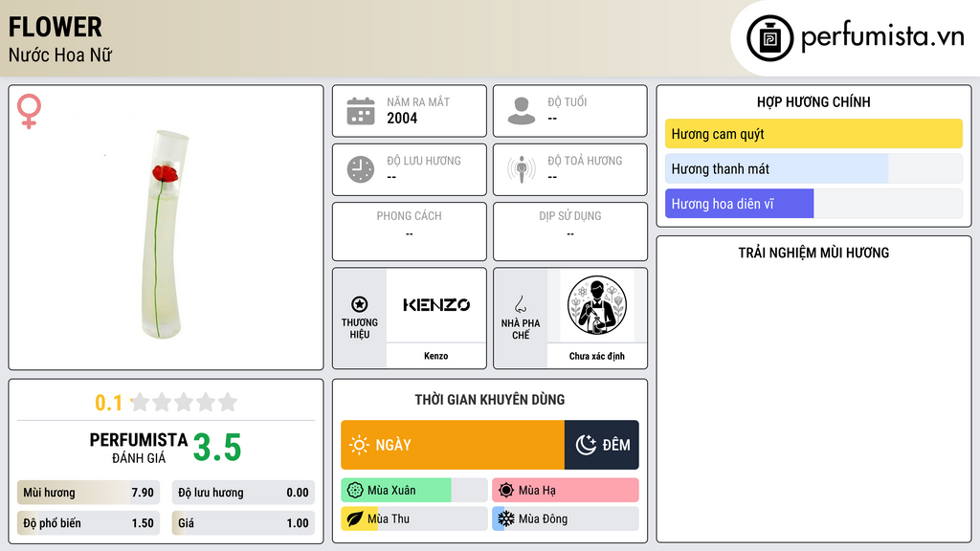
Task: Click the Mùa Xuân season bar
Action: (414, 491)
